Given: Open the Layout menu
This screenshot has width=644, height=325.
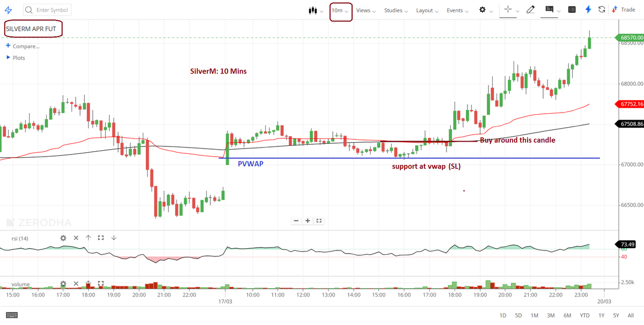Looking at the screenshot, I should [x=427, y=10].
